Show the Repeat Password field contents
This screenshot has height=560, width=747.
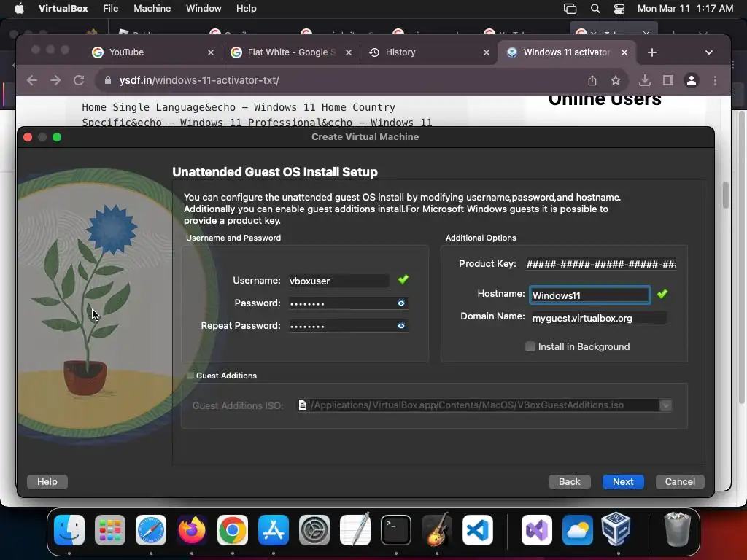point(401,325)
